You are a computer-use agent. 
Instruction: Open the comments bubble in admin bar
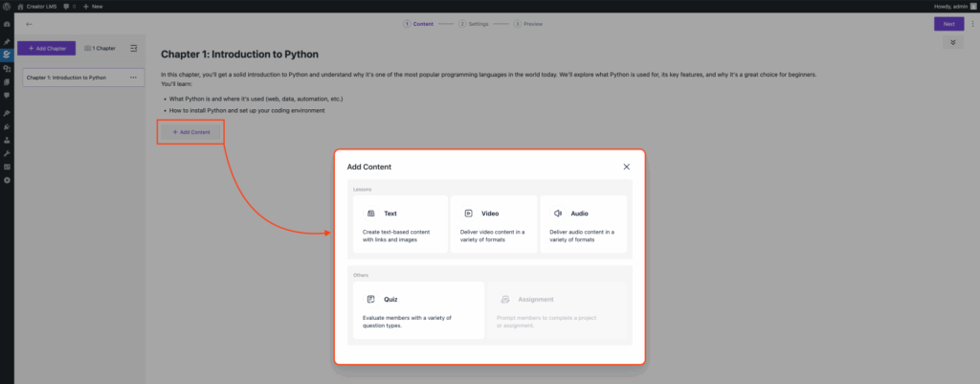66,6
